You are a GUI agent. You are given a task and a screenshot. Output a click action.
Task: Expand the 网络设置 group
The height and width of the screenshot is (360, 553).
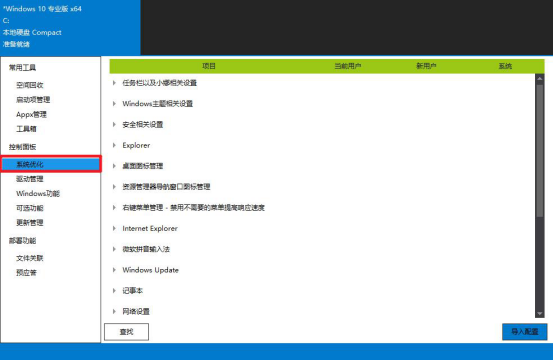coord(114,311)
